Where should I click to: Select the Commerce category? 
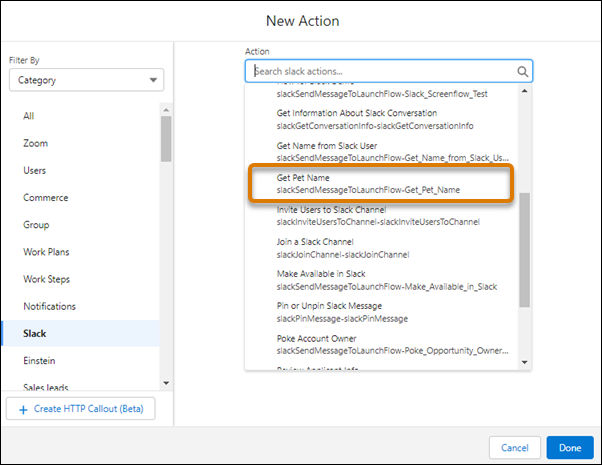(x=80, y=198)
